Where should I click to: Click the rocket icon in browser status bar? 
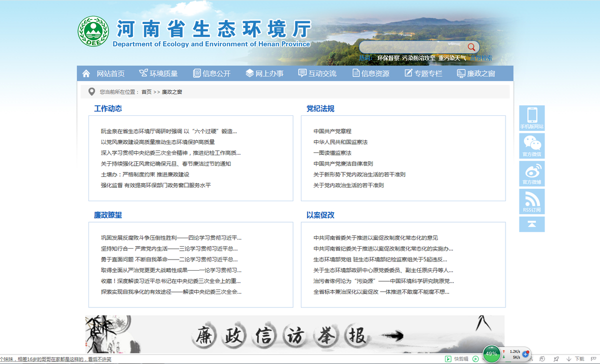[556, 359]
